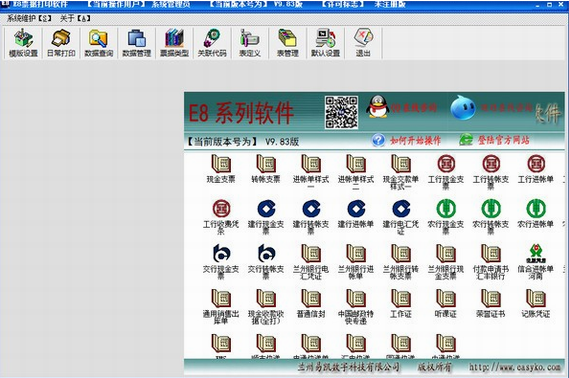Select 建行转帐支票 CCB icon

tap(311, 217)
